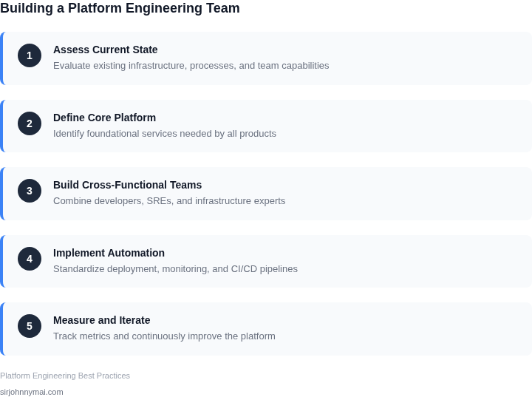This screenshot has width=532, height=397.
Task: Click the 'Building a Platform Engineering Team' title
Action: tap(120, 8)
